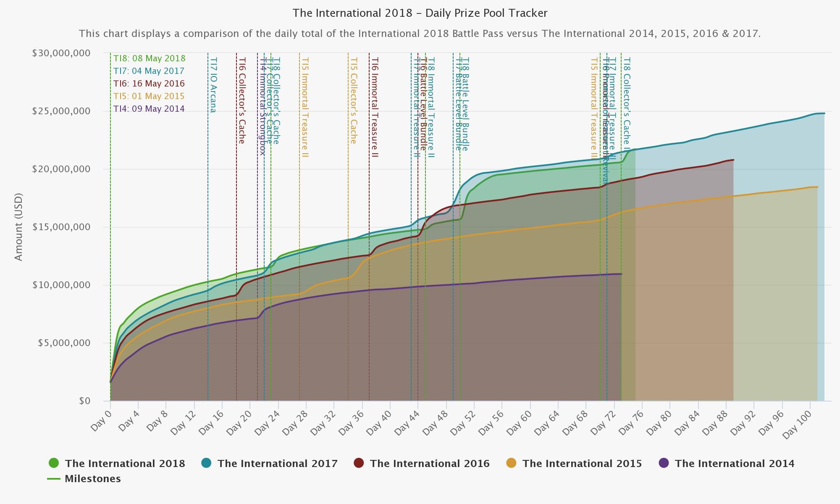Toggle The International 2017 legend series

tap(269, 463)
